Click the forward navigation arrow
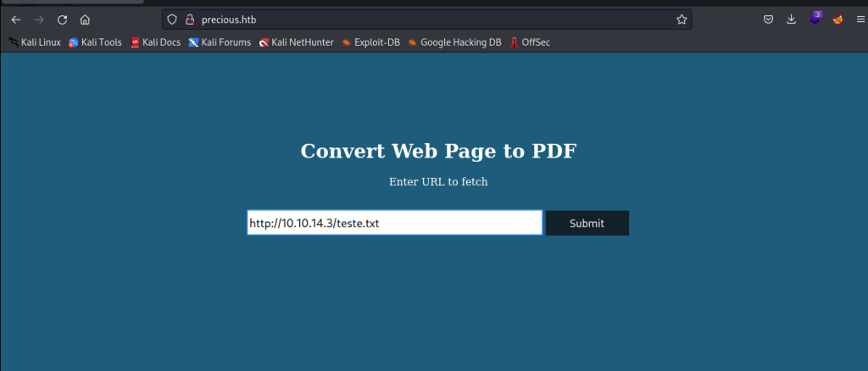 (39, 19)
